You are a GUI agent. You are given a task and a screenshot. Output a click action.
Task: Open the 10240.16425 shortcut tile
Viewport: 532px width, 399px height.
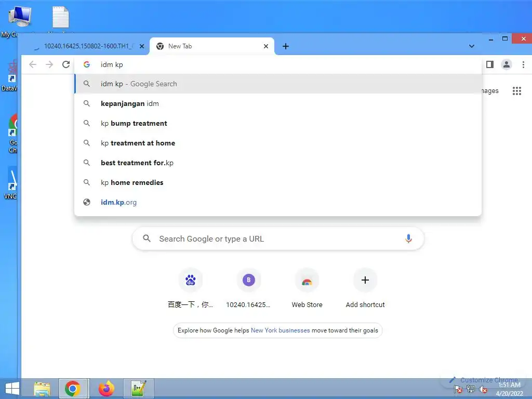(x=249, y=288)
